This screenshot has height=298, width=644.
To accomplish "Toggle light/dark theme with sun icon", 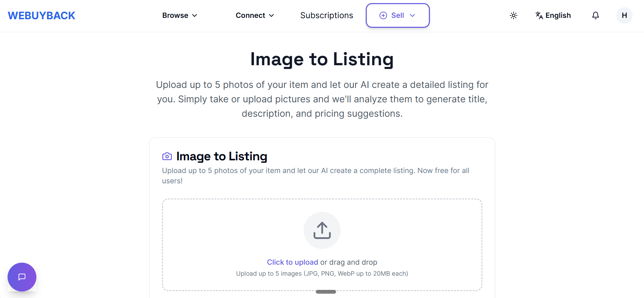I will tap(514, 15).
